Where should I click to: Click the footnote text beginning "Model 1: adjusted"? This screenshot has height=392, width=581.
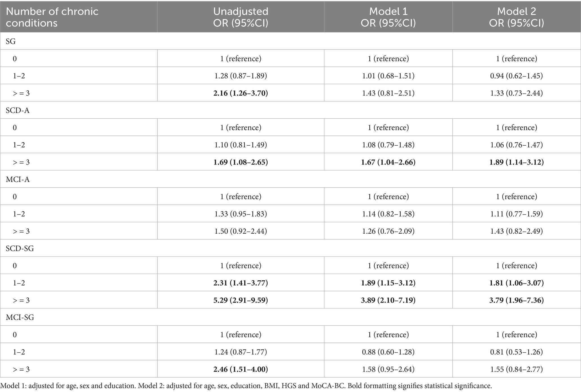pyautogui.click(x=246, y=386)
